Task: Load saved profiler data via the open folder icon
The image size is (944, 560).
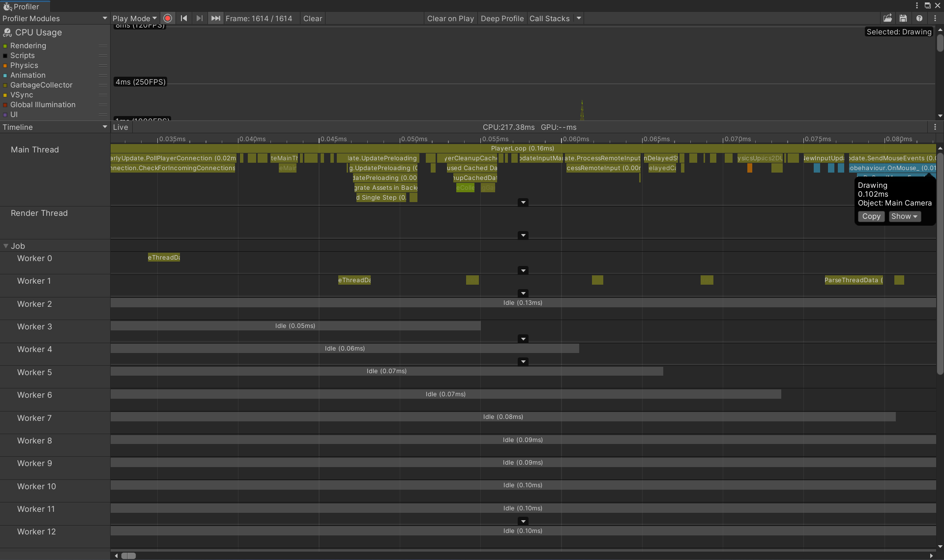Action: (x=887, y=18)
